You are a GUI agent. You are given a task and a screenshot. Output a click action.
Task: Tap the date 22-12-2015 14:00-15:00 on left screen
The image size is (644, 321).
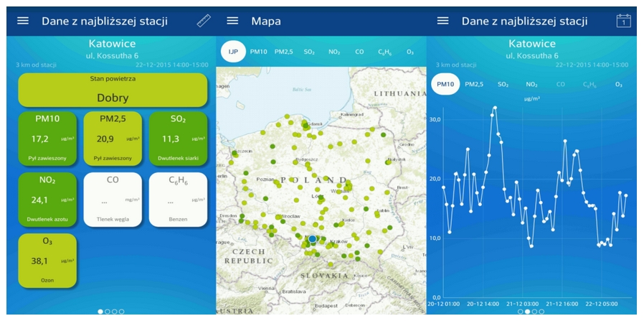pos(171,65)
